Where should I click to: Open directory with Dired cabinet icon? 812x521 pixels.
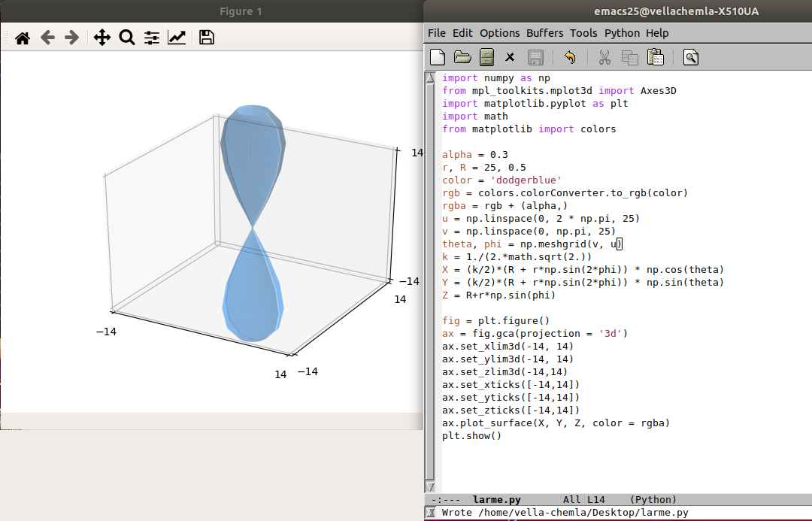486,57
